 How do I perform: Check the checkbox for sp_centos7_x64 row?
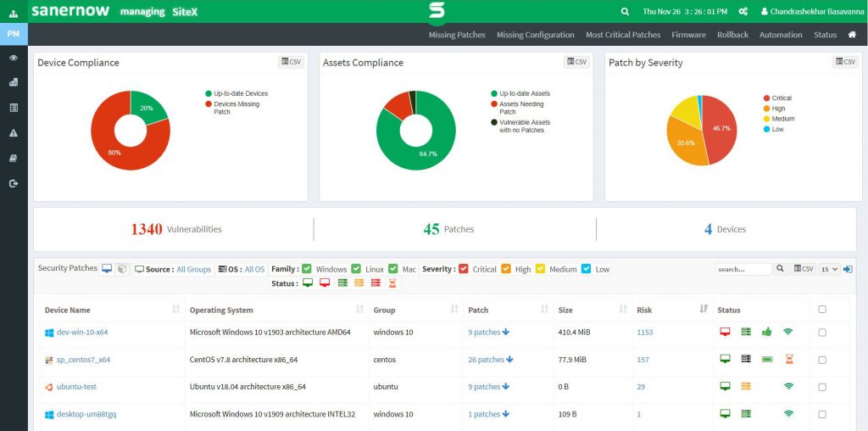(x=822, y=360)
